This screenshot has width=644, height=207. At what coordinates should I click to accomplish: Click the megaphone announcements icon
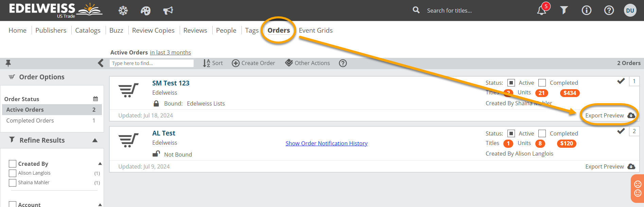[168, 11]
